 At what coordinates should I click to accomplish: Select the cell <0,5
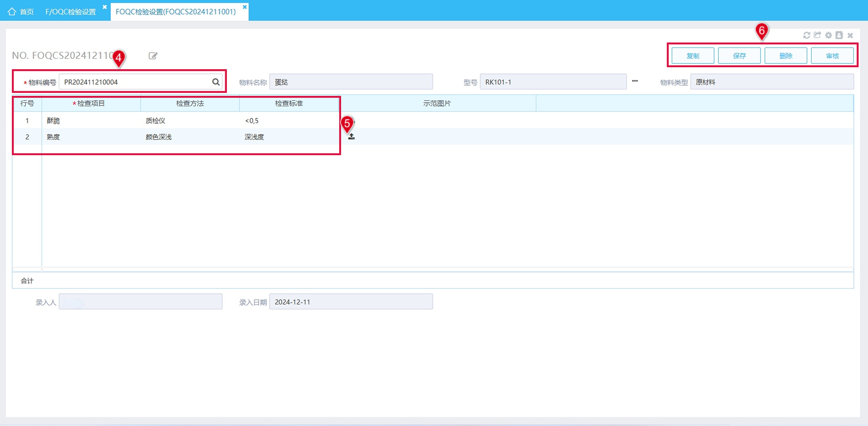(289, 120)
